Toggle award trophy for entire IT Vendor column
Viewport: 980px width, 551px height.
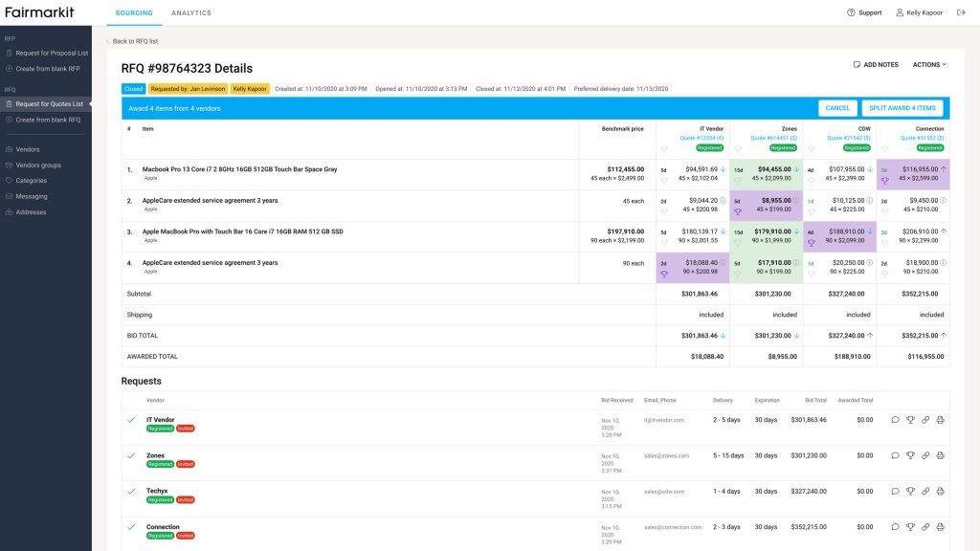664,148
